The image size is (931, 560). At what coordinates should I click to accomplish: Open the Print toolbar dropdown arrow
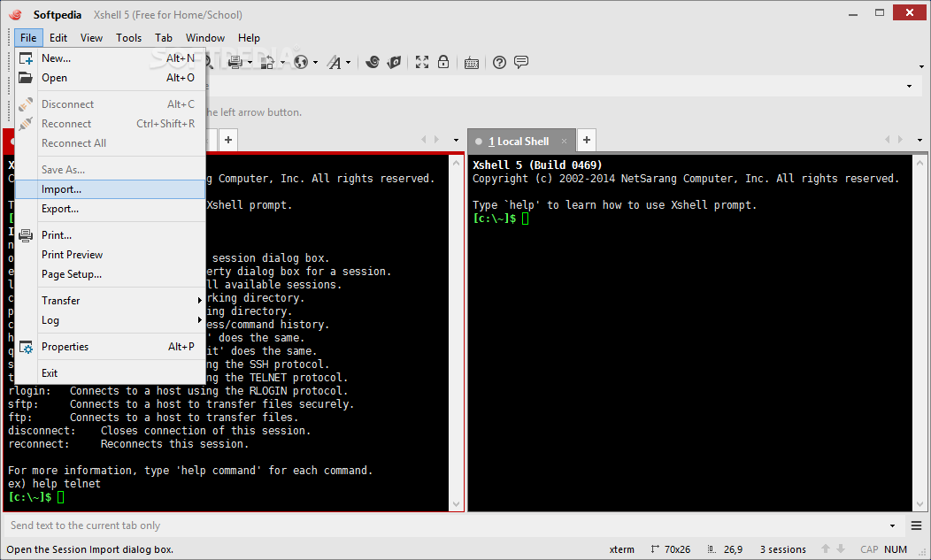click(x=250, y=62)
